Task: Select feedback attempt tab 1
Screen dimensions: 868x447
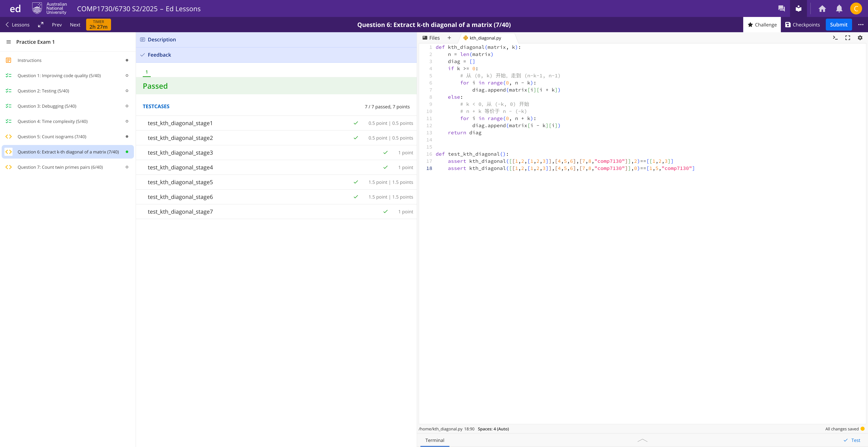Action: pyautogui.click(x=147, y=72)
